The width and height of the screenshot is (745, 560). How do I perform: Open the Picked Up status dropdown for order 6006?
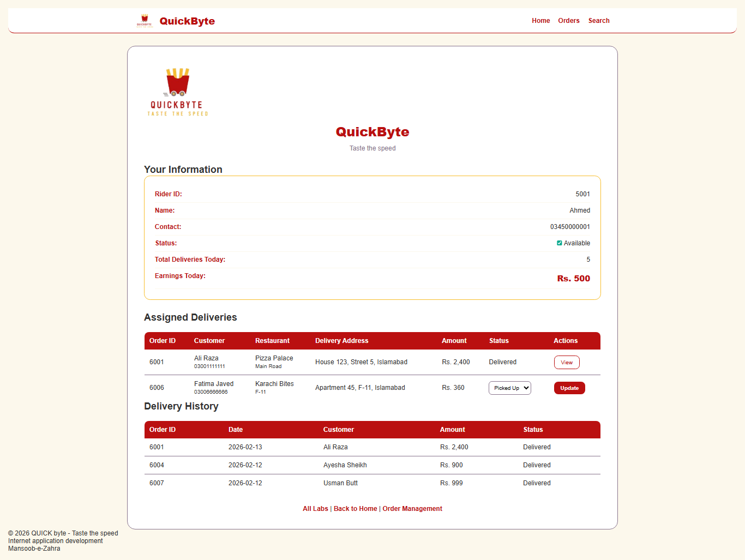tap(509, 388)
